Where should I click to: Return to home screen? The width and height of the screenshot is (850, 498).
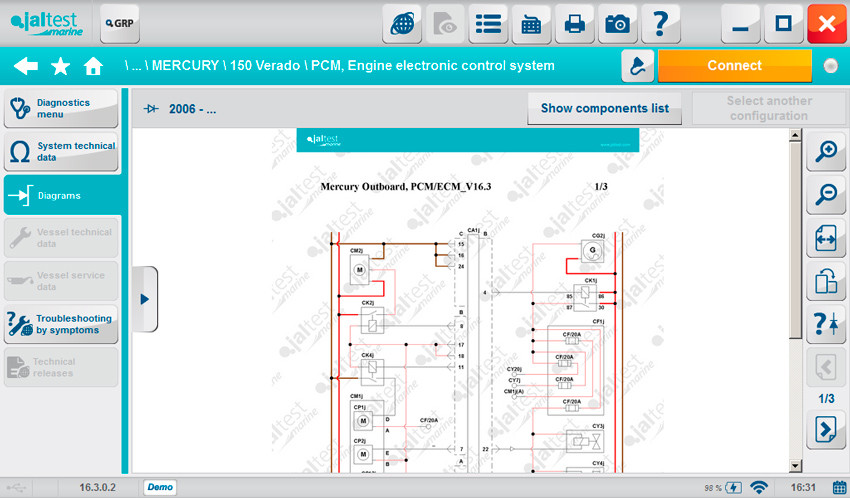93,66
